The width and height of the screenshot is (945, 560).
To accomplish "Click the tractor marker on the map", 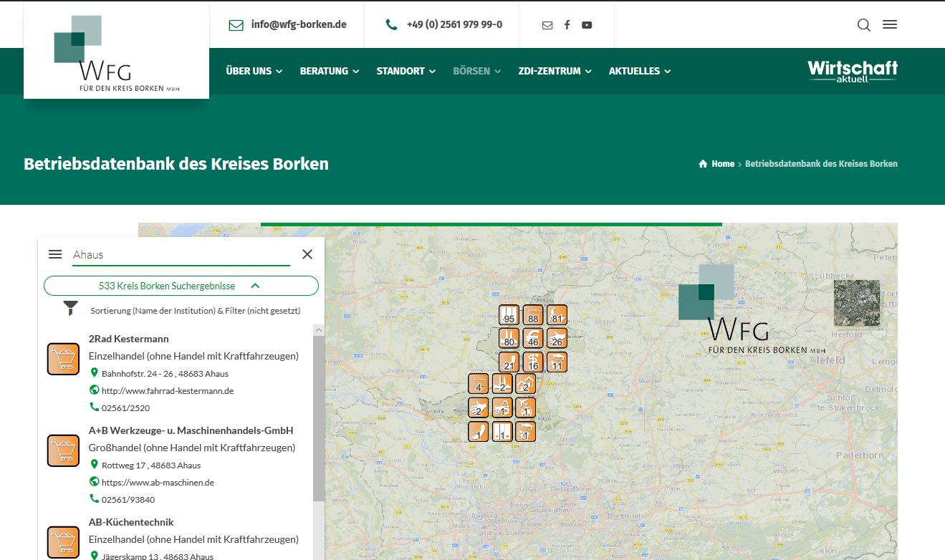I will tap(502, 407).
